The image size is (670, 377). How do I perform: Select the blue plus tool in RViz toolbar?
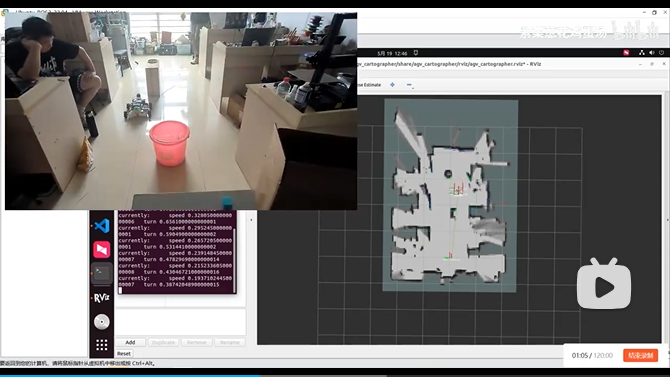tap(392, 85)
